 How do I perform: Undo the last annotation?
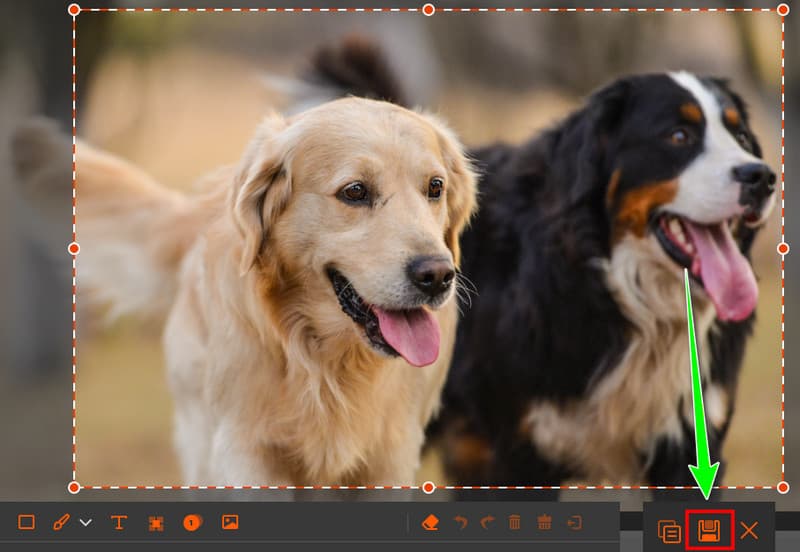[461, 522]
